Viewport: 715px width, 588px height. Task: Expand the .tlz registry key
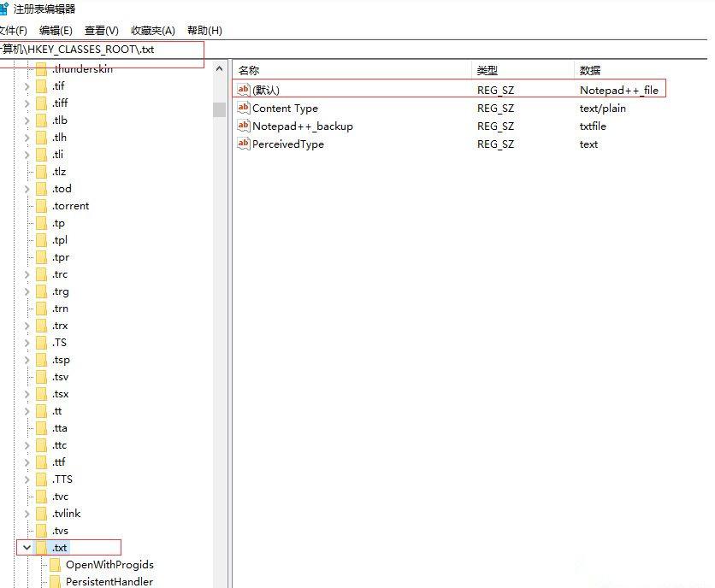click(x=27, y=171)
